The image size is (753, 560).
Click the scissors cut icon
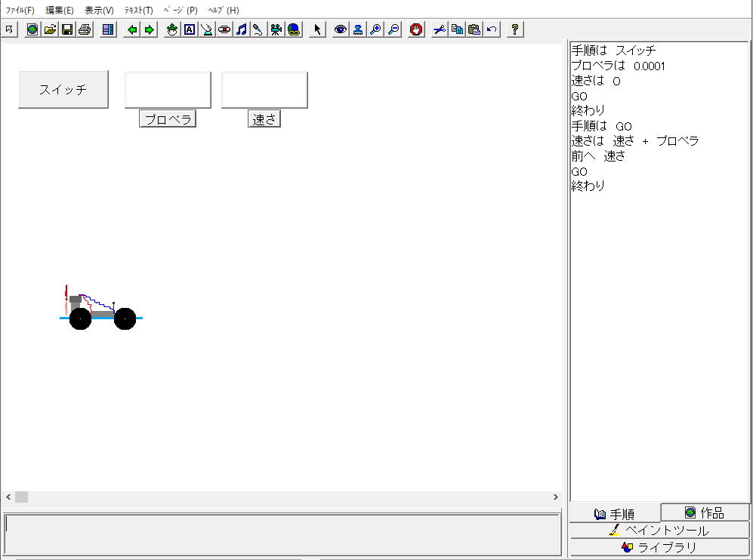440,29
